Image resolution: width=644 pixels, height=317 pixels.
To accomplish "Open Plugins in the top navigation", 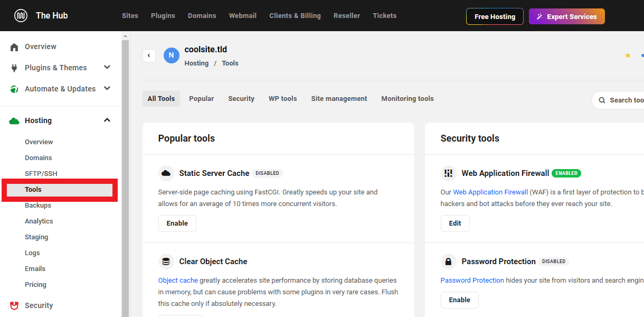I will pyautogui.click(x=163, y=16).
